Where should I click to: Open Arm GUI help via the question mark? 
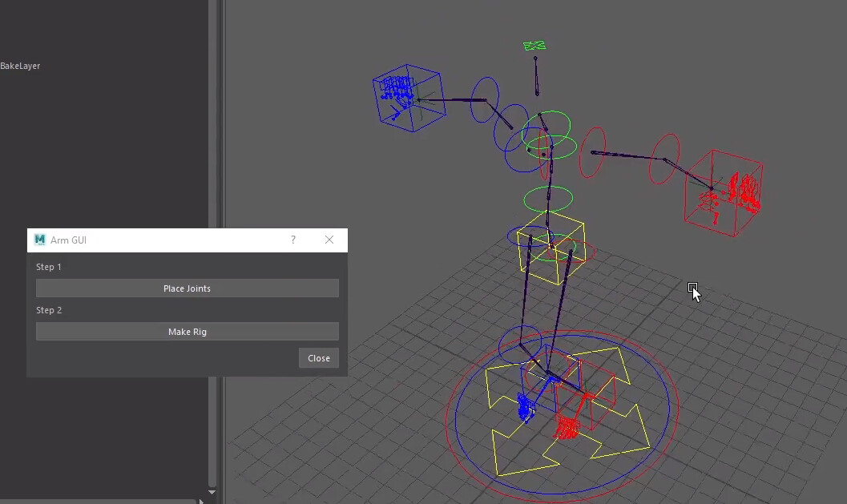292,240
